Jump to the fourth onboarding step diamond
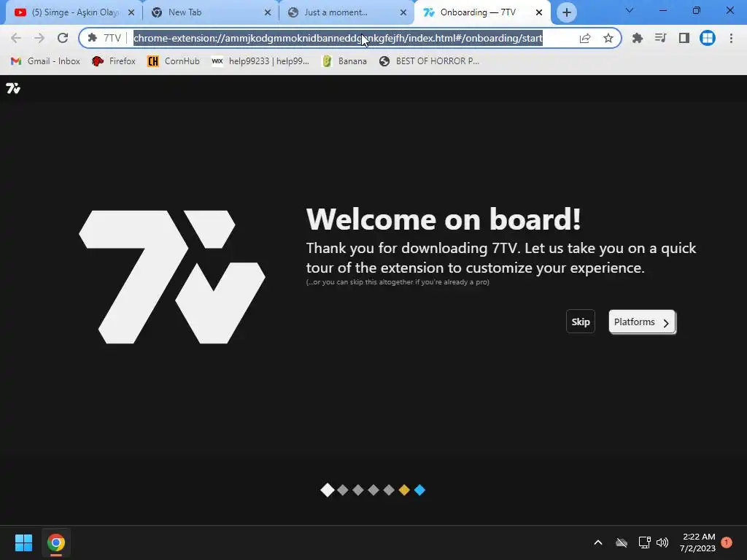 [373, 490]
